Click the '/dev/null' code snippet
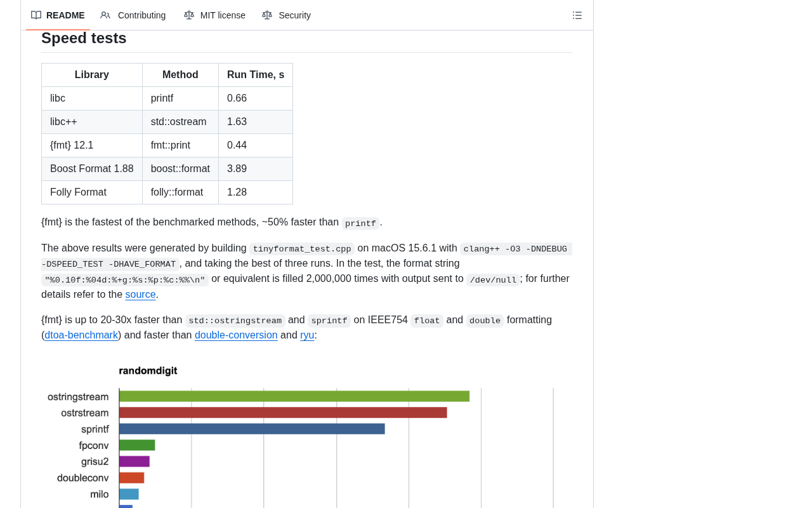 coord(493,280)
